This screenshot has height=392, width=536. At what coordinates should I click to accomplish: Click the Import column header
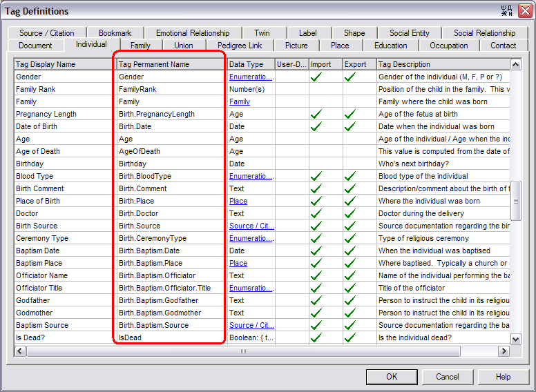[326, 64]
